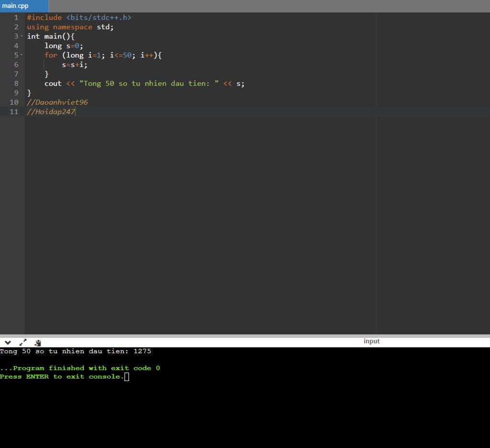Click line number 8 in the gutter
The width and height of the screenshot is (490, 448).
click(x=16, y=83)
